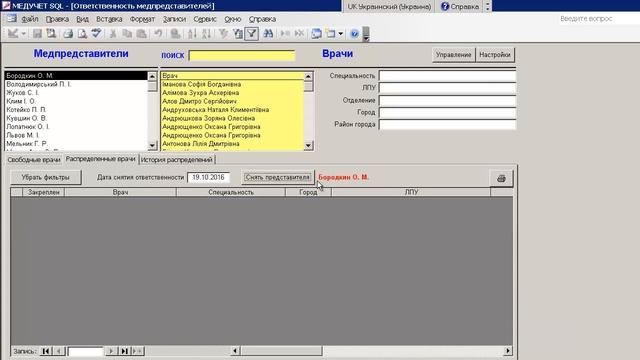Image resolution: width=640 pixels, height=360 pixels.
Task: Click the Filter by Selection icon
Action: tap(223, 33)
